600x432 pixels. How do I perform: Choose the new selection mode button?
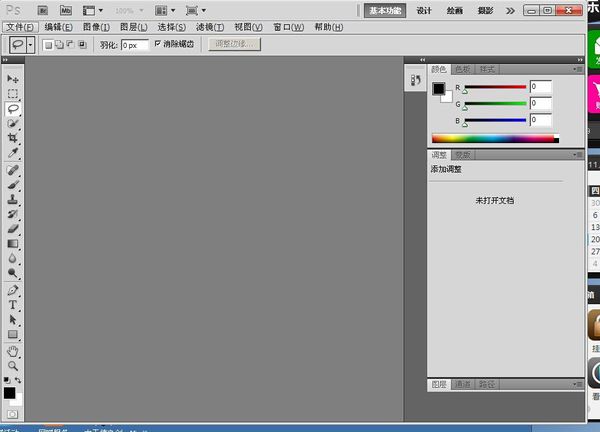(51, 45)
